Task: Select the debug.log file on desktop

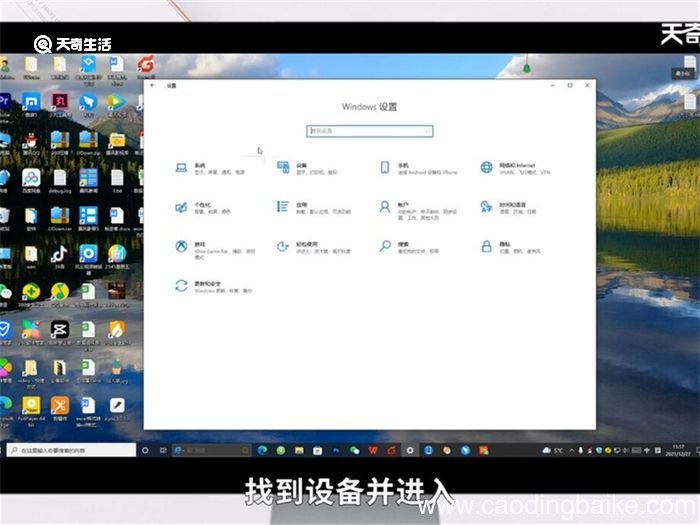Action: [x=60, y=181]
